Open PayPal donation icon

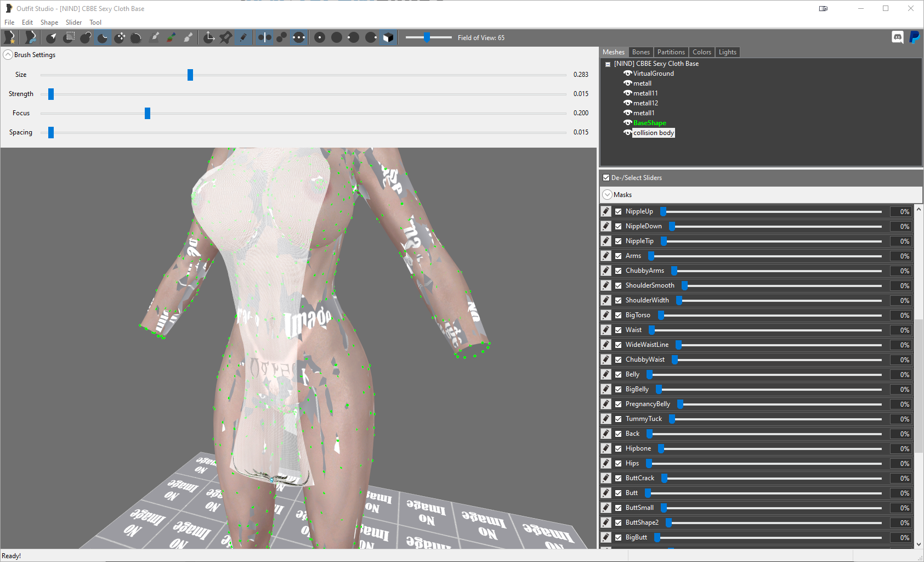(x=914, y=37)
